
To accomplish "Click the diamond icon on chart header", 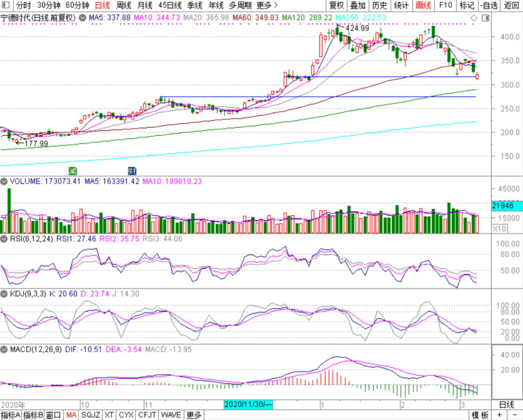I will (474, 18).
